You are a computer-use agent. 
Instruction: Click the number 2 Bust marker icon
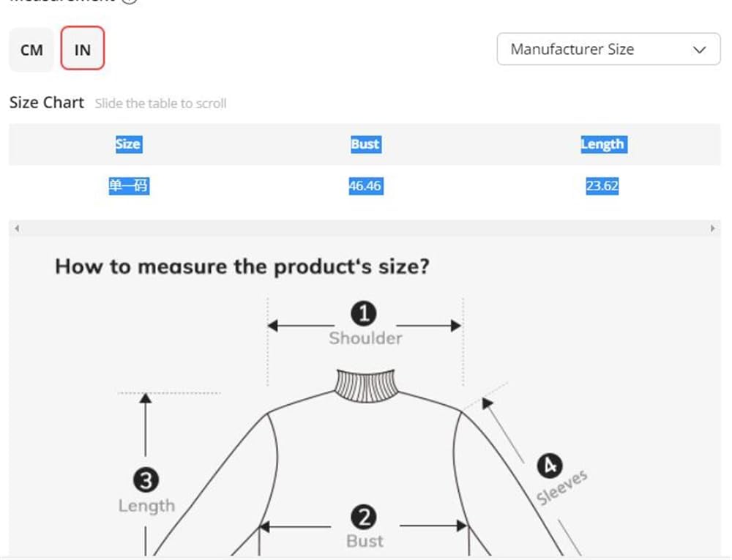coord(364,518)
